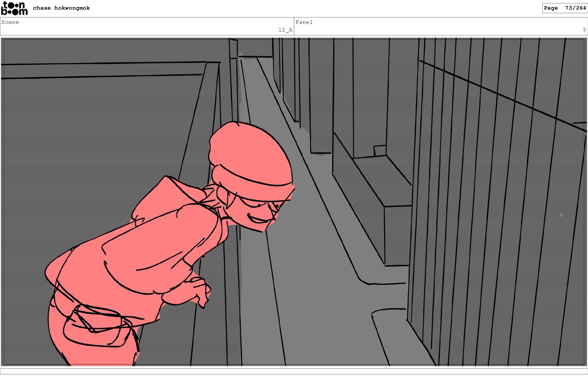588x380 pixels.
Task: Click the Toon Boom logo
Action: click(14, 8)
